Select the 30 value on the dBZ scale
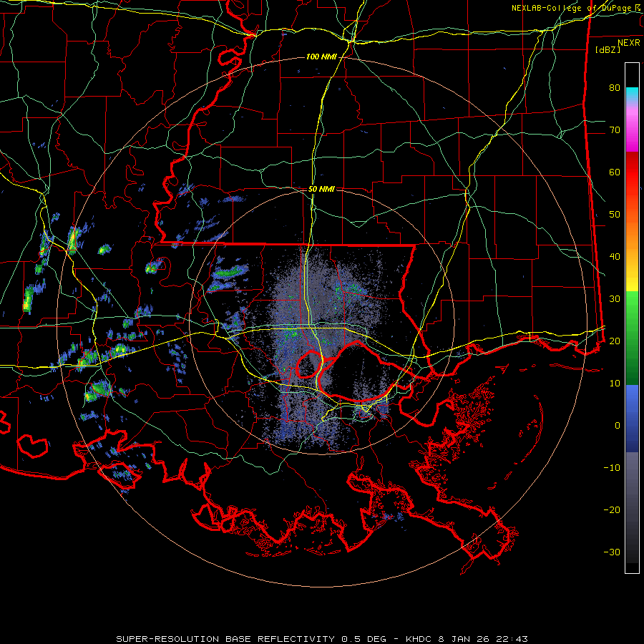Viewport: 644px width, 644px height. 615,299
